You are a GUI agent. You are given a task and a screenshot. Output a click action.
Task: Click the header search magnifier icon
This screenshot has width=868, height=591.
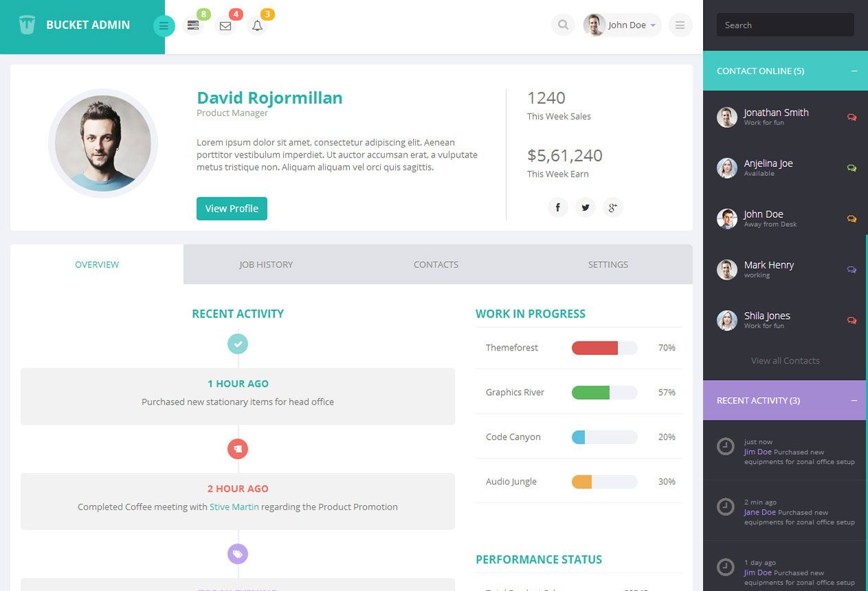(x=563, y=25)
